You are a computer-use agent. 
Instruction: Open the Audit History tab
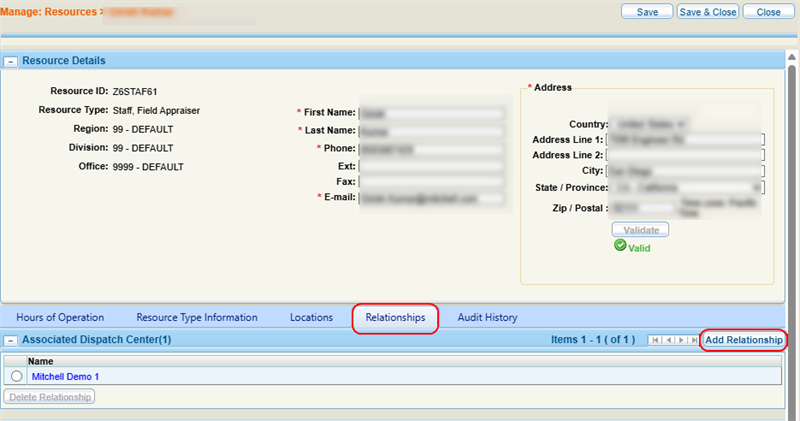(487, 317)
